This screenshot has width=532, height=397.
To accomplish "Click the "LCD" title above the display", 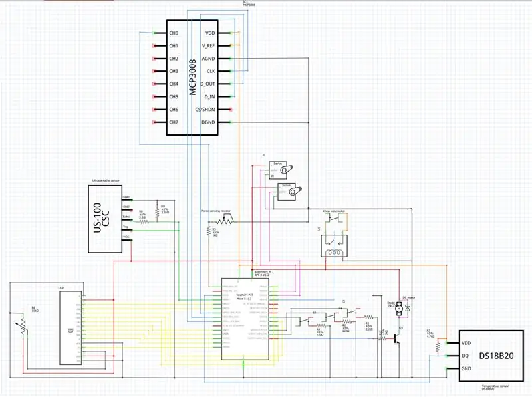I will pyautogui.click(x=61, y=288).
